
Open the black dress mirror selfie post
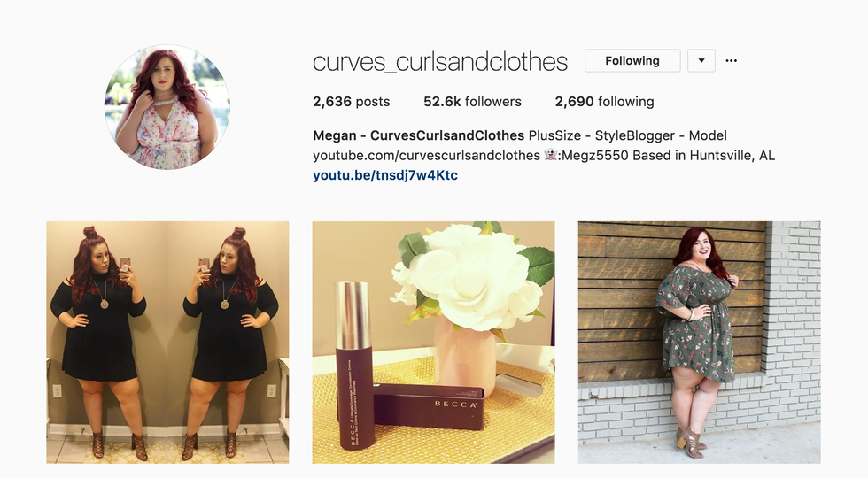[167, 343]
